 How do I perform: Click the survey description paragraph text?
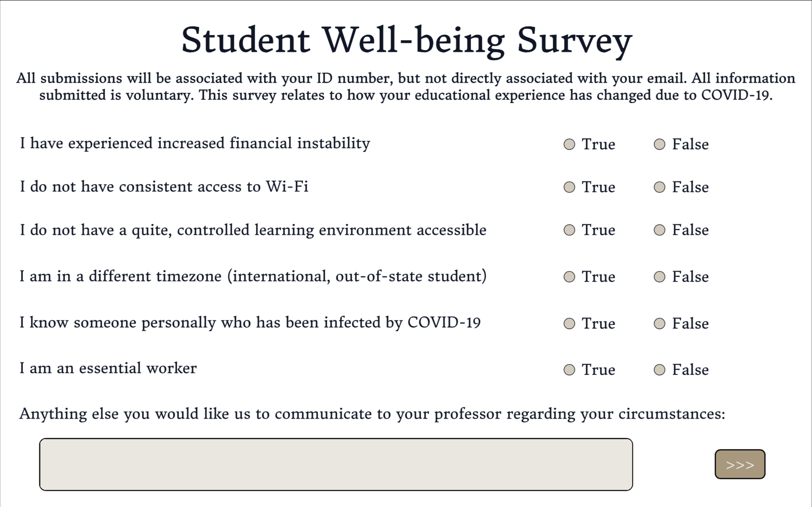tap(406, 87)
